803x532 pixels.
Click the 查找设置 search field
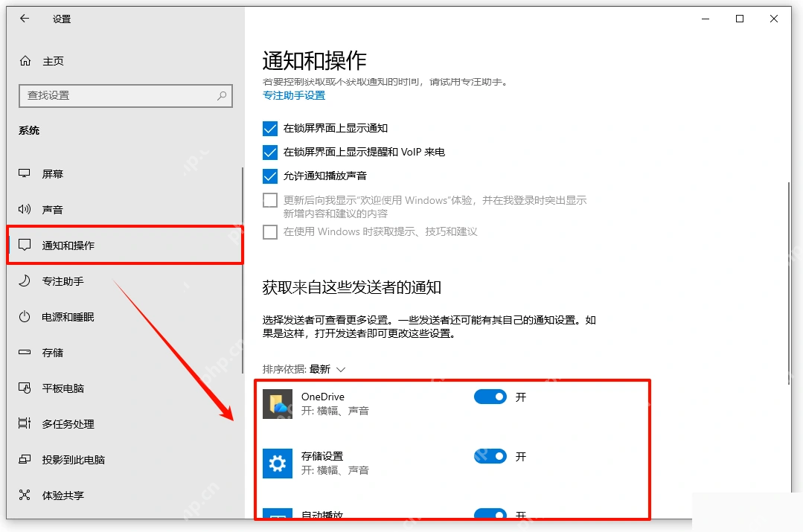126,96
